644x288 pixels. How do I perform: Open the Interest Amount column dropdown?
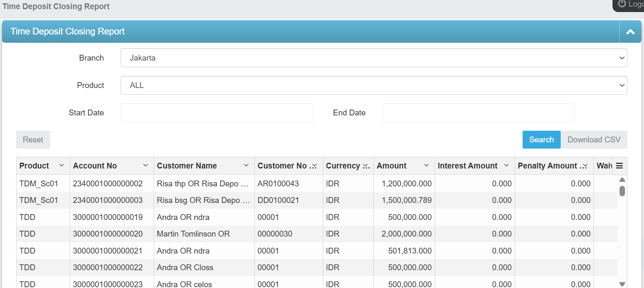(x=507, y=165)
